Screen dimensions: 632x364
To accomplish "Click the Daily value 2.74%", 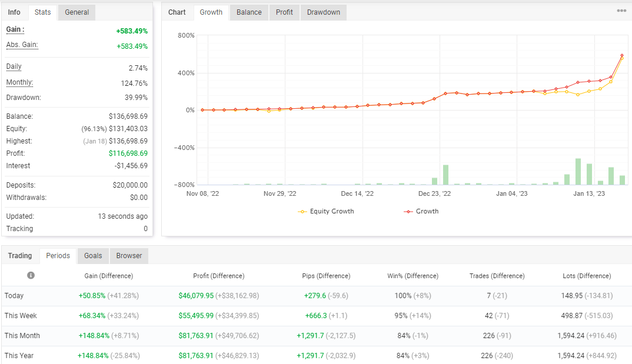I will [138, 68].
